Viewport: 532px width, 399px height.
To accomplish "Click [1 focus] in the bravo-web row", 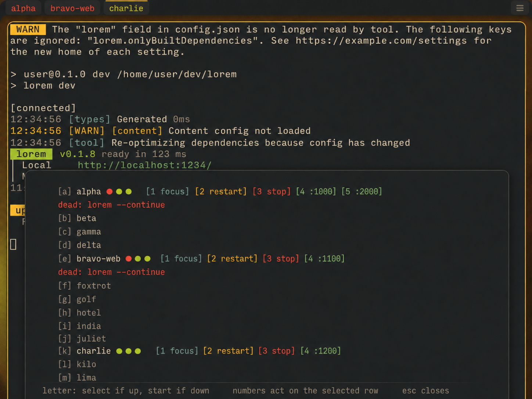I will tap(181, 259).
